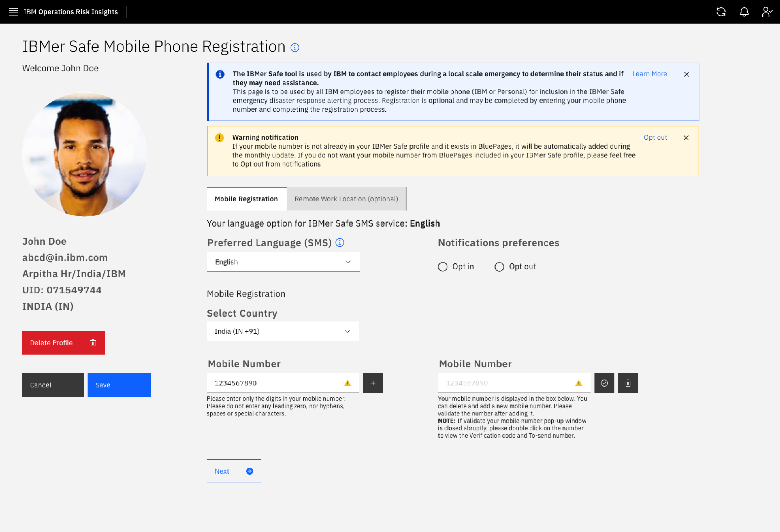
Task: Click info icon next to Preferred Language
Action: tap(340, 243)
